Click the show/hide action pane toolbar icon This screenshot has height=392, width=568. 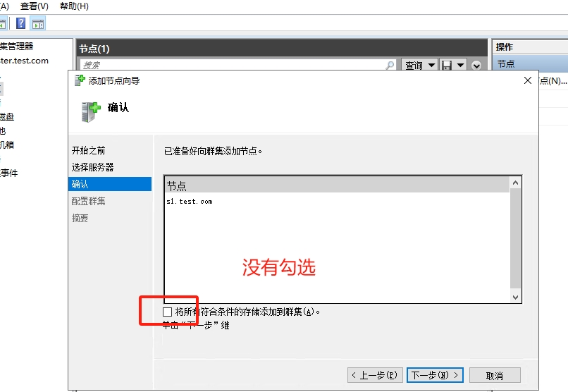coord(38,24)
